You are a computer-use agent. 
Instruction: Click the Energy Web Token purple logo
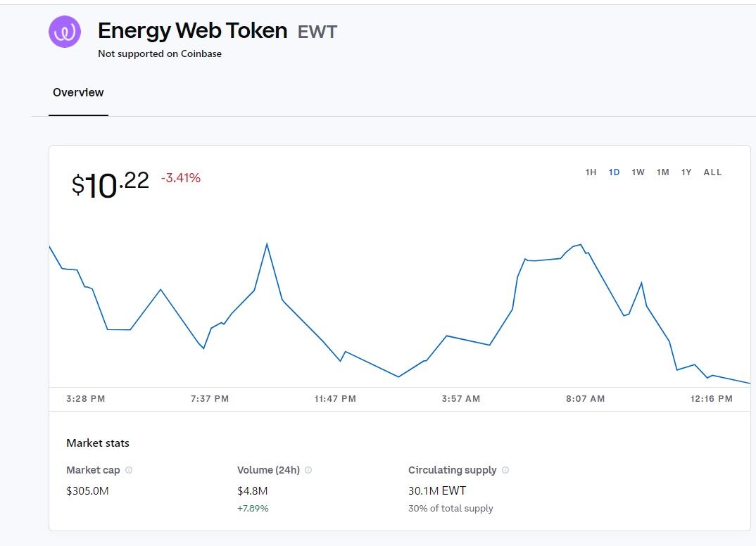[x=65, y=32]
